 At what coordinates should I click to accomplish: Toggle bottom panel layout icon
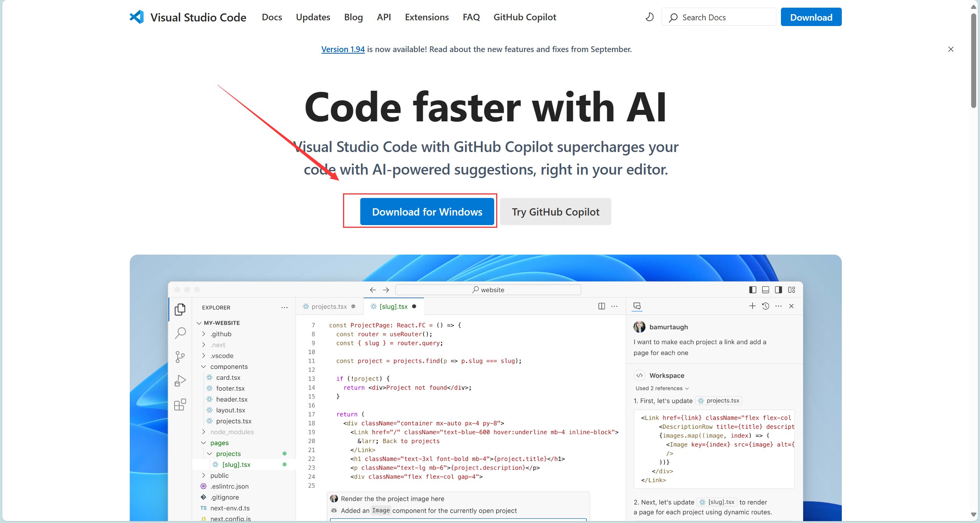click(x=766, y=290)
